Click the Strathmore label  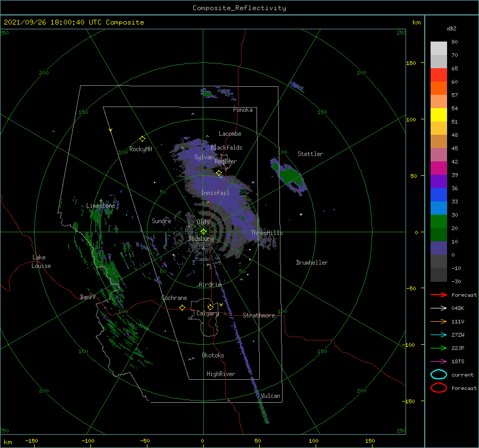[x=259, y=315]
